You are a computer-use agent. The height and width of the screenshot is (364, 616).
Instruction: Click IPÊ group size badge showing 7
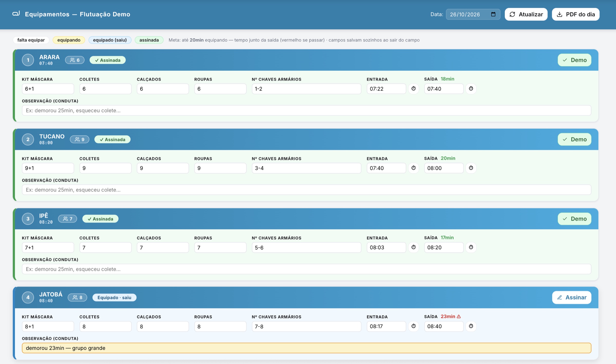pyautogui.click(x=68, y=219)
